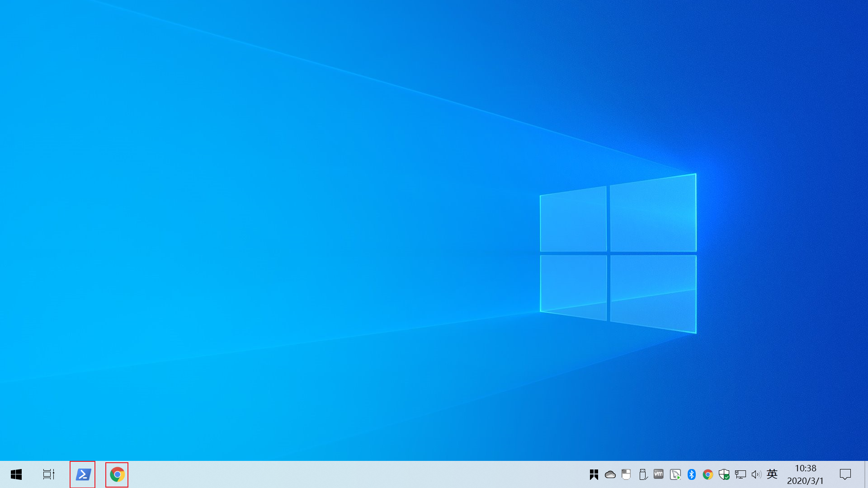This screenshot has width=868, height=488.
Task: Open Task View on the taskbar
Action: (x=49, y=474)
